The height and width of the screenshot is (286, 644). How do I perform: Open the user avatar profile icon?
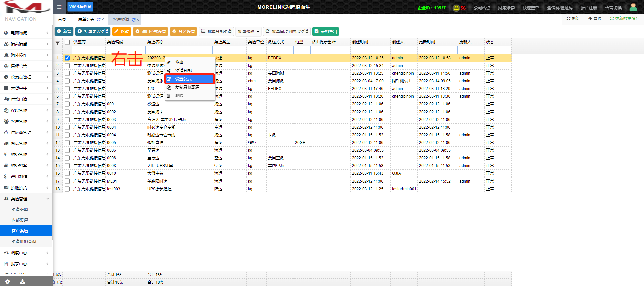click(633, 7)
